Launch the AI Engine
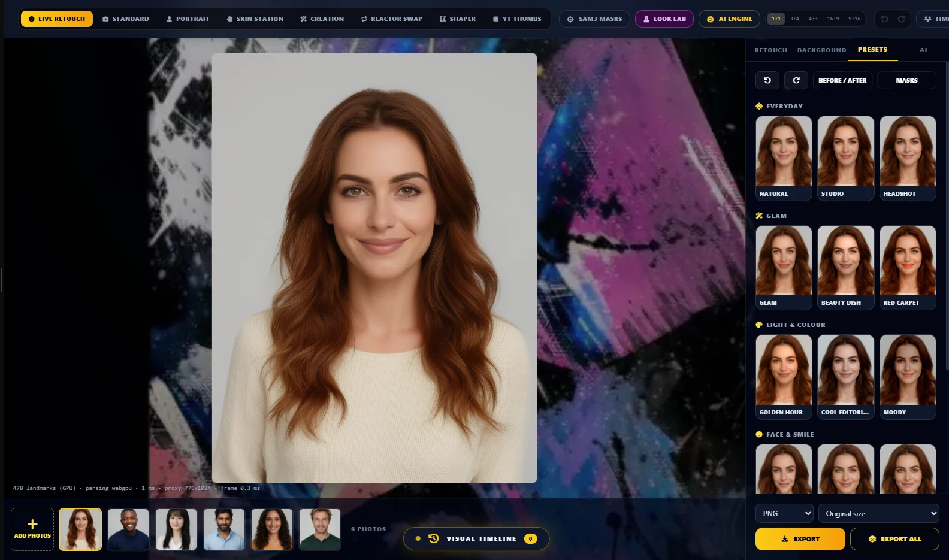The width and height of the screenshot is (949, 560). [729, 19]
